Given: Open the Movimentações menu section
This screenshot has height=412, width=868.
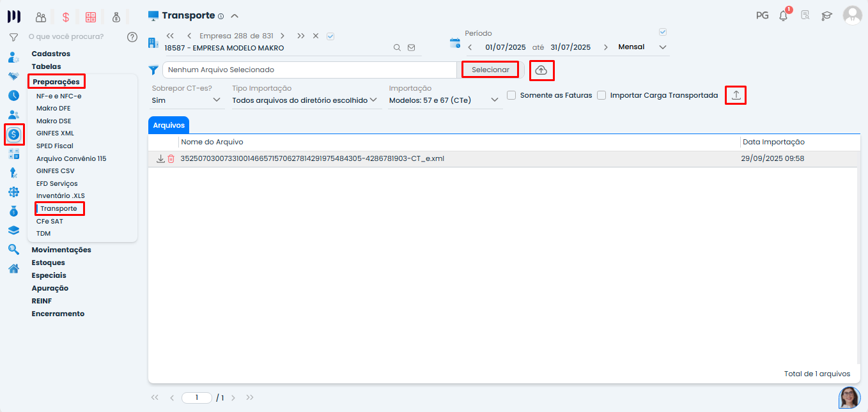Looking at the screenshot, I should click(x=61, y=250).
